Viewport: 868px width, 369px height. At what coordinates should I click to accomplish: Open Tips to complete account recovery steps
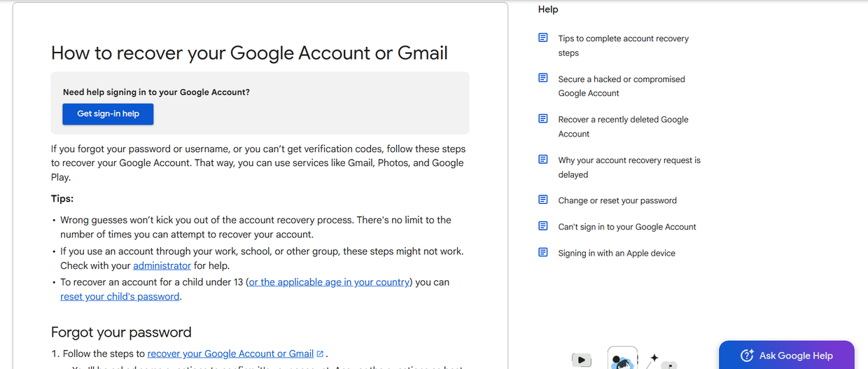tap(623, 46)
